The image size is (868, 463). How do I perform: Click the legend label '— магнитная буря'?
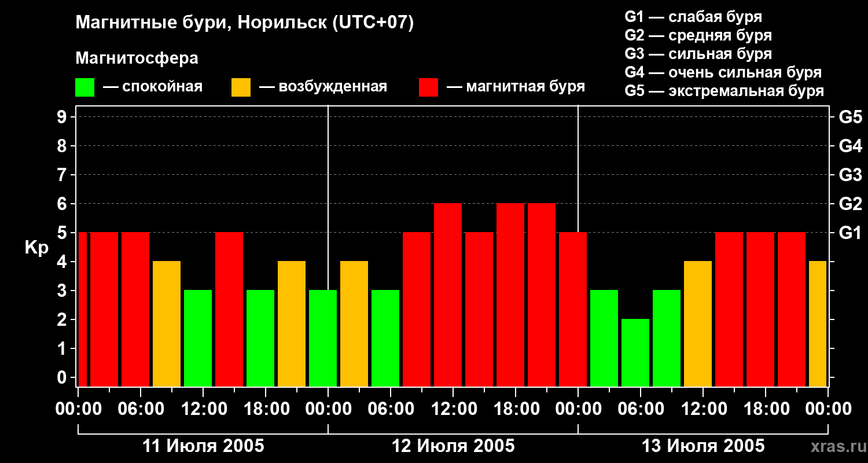click(x=516, y=87)
